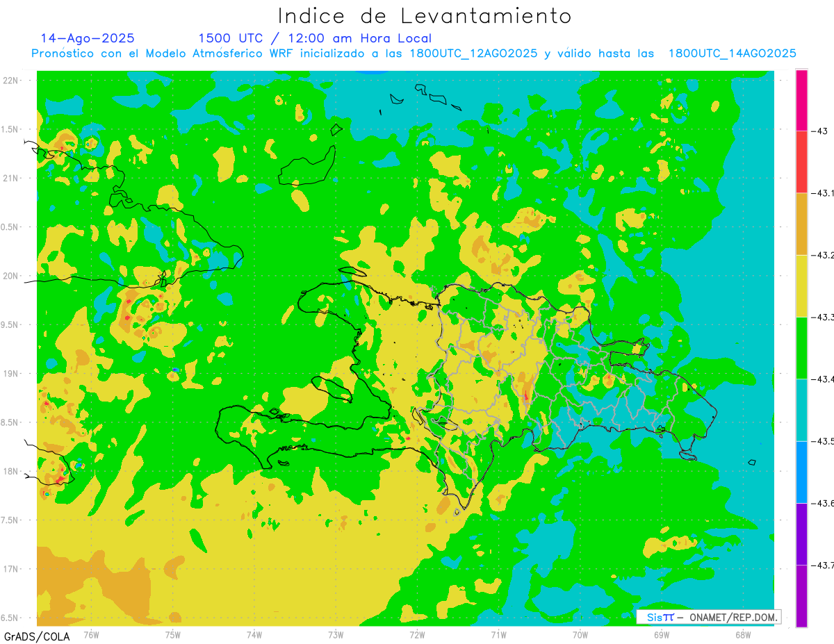Viewport: 834px width, 644px height.
Task: Click the "17N" latitude label
Action: point(12,569)
